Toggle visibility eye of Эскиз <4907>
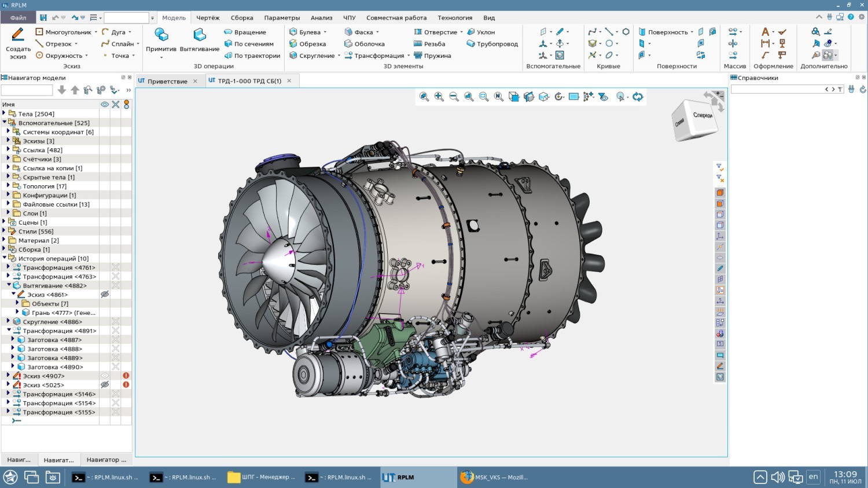Viewport: 868px width, 488px height. click(x=105, y=376)
